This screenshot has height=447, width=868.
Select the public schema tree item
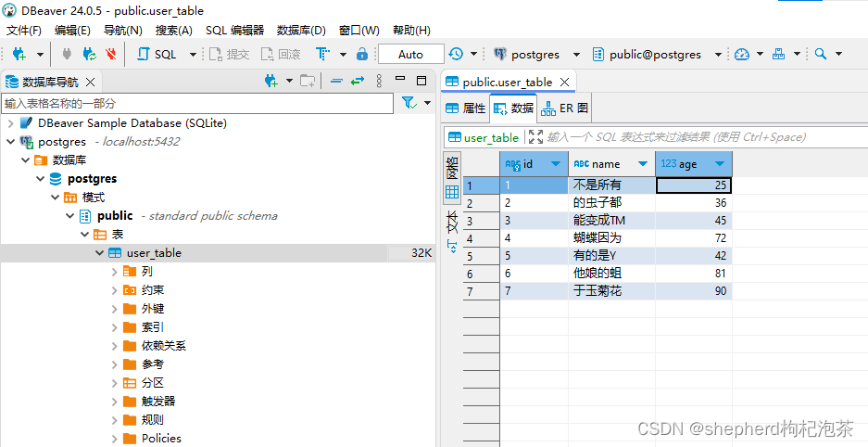(x=115, y=215)
